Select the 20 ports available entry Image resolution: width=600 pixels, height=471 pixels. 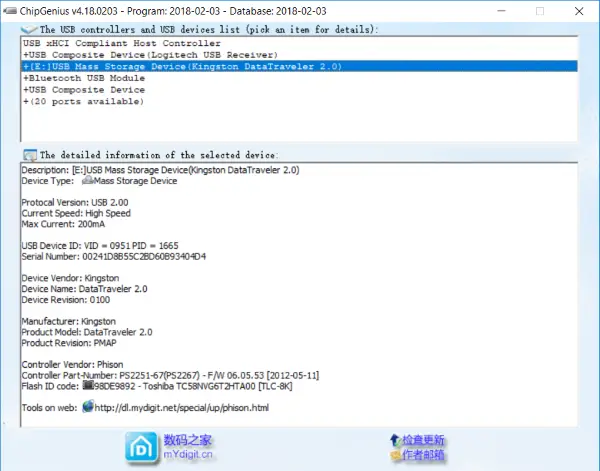tap(299, 101)
